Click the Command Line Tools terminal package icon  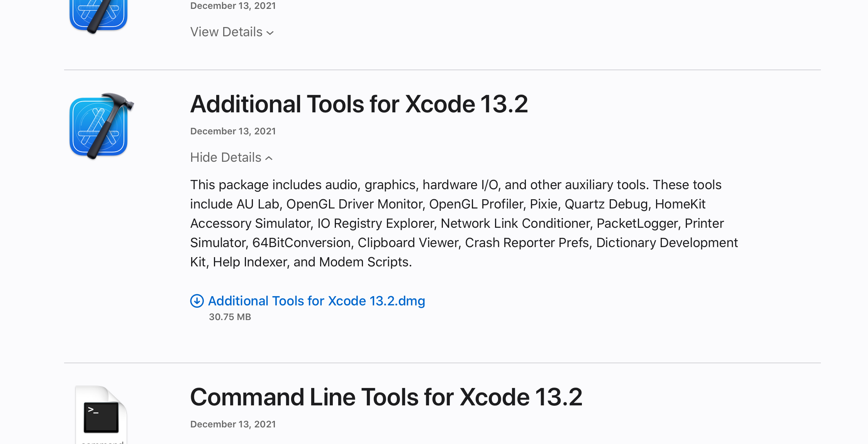[x=101, y=415]
